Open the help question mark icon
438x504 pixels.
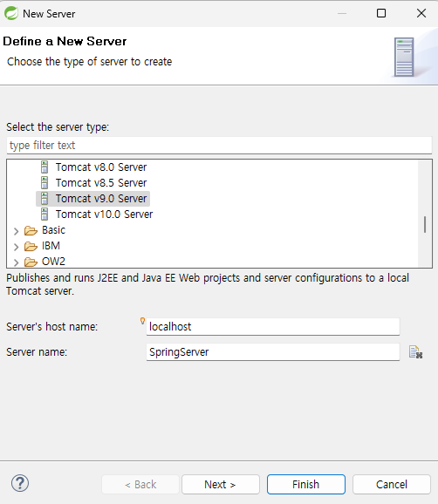pyautogui.click(x=20, y=483)
